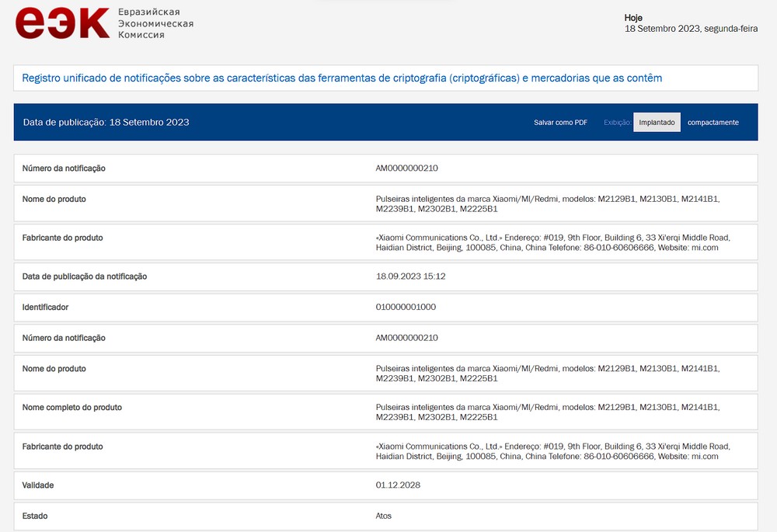Click the Validade row label

coord(38,485)
